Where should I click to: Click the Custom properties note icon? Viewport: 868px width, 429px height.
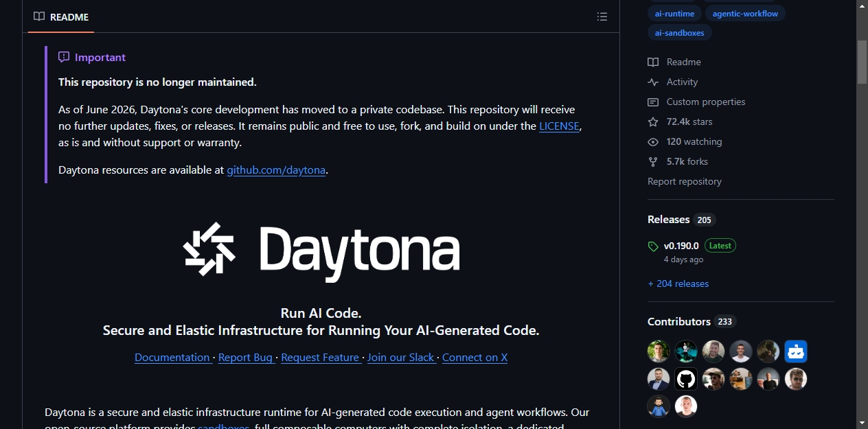coord(653,102)
